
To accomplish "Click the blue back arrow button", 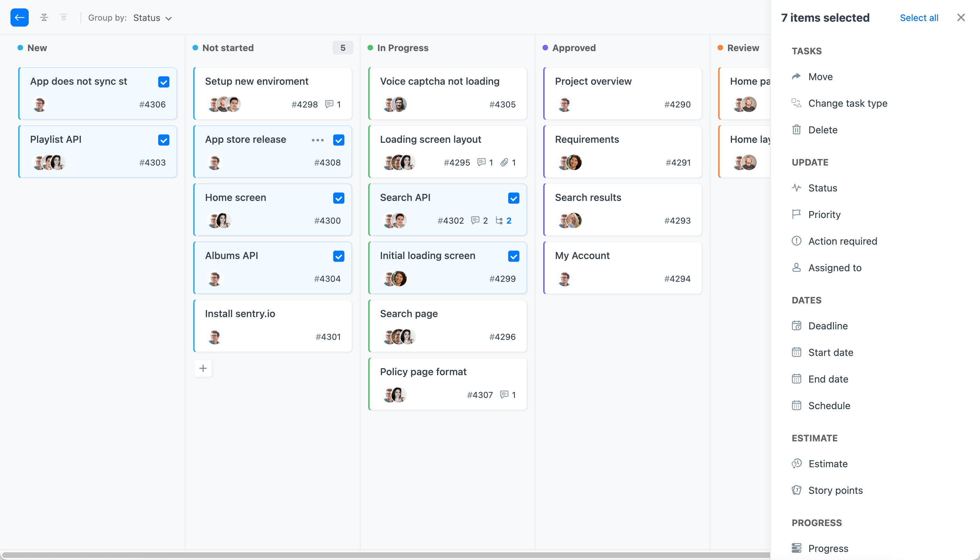I will 19,18.
